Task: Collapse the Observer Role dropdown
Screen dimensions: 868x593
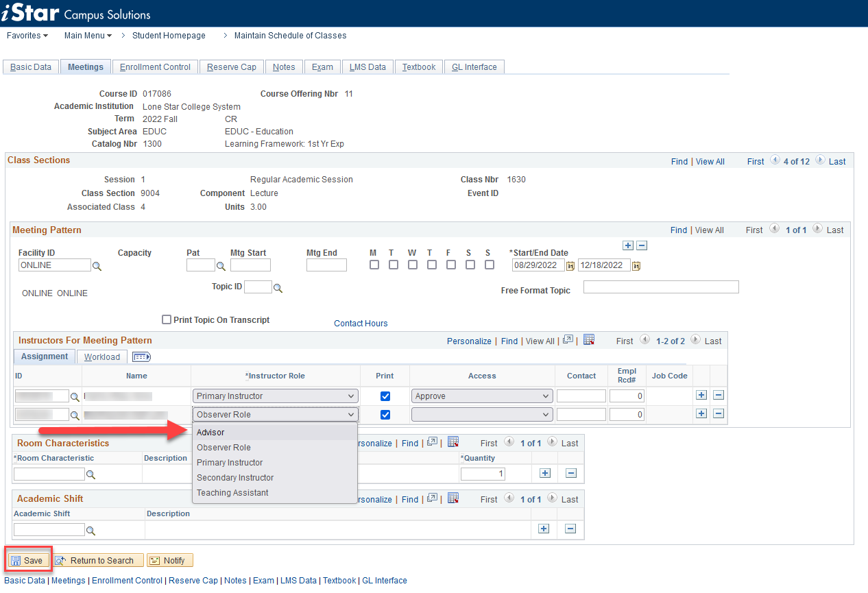Action: pos(276,415)
